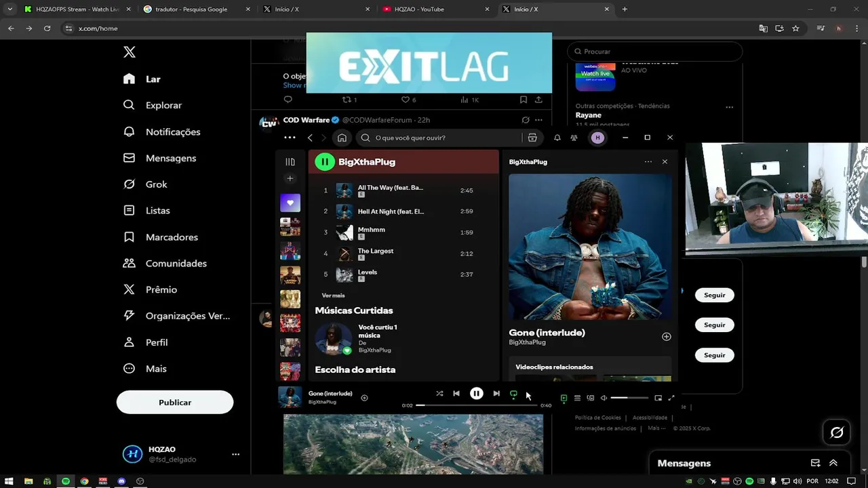Expand Your Library in Spotify sidebar
Image resolution: width=868 pixels, height=488 pixels.
tap(290, 162)
